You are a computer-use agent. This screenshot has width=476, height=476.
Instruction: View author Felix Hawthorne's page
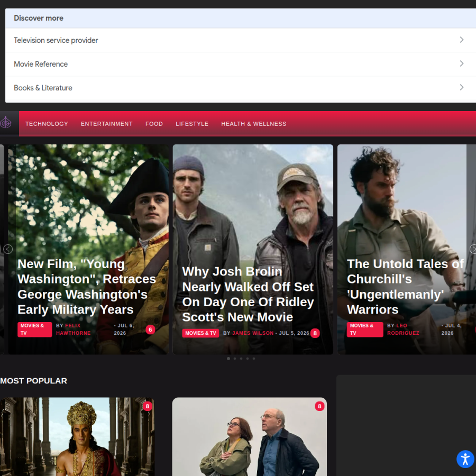[x=73, y=329]
